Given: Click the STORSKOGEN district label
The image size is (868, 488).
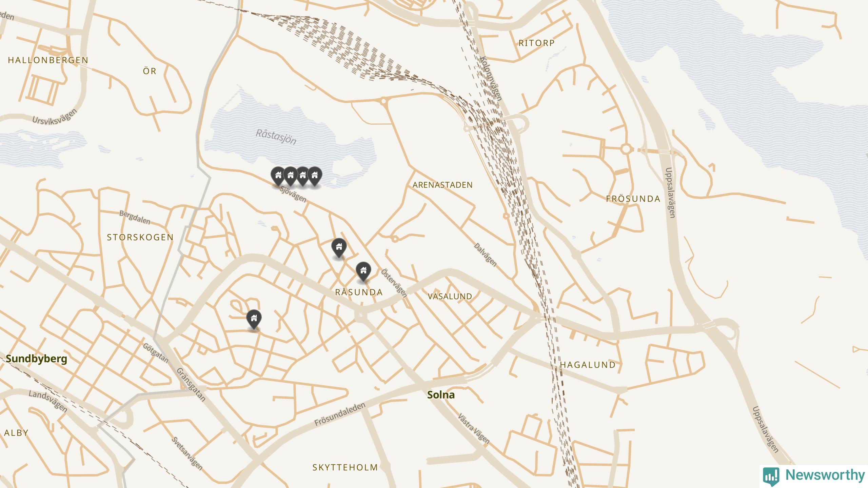Looking at the screenshot, I should click(140, 238).
